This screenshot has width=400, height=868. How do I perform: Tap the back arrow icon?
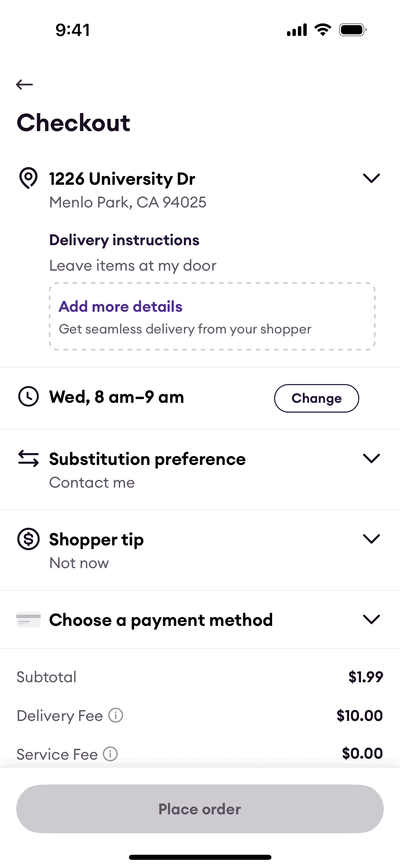[24, 84]
